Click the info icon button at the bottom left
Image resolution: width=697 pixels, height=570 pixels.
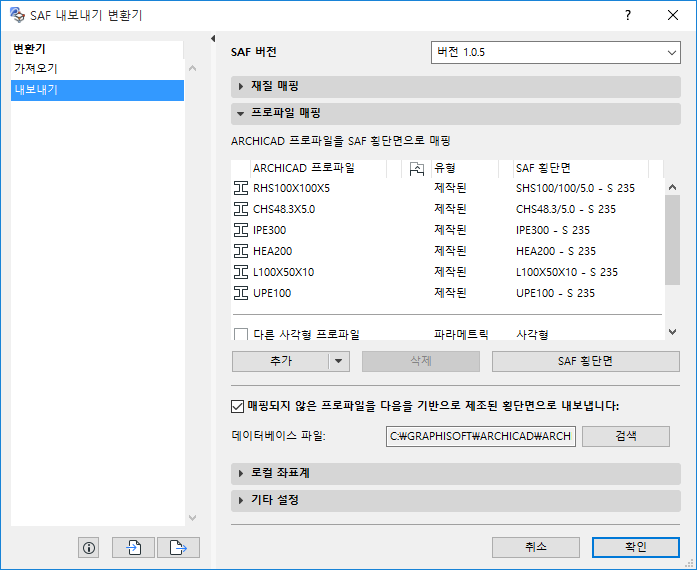click(x=89, y=547)
